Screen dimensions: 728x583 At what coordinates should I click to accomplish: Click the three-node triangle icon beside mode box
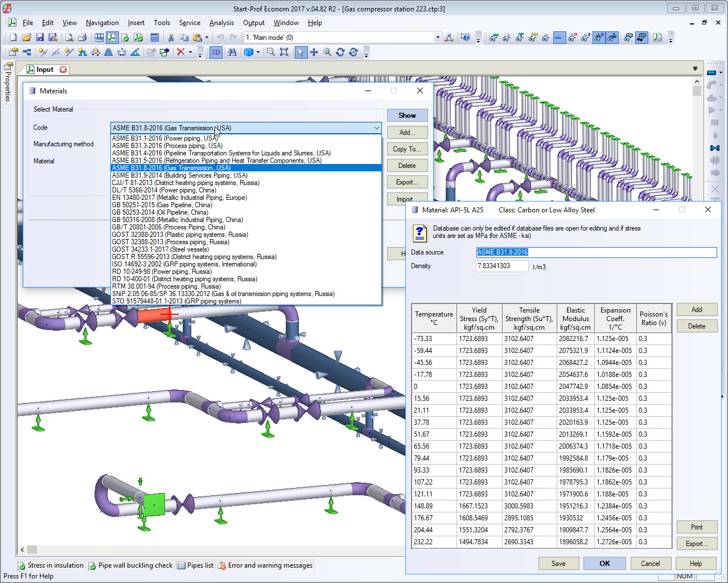coord(449,38)
